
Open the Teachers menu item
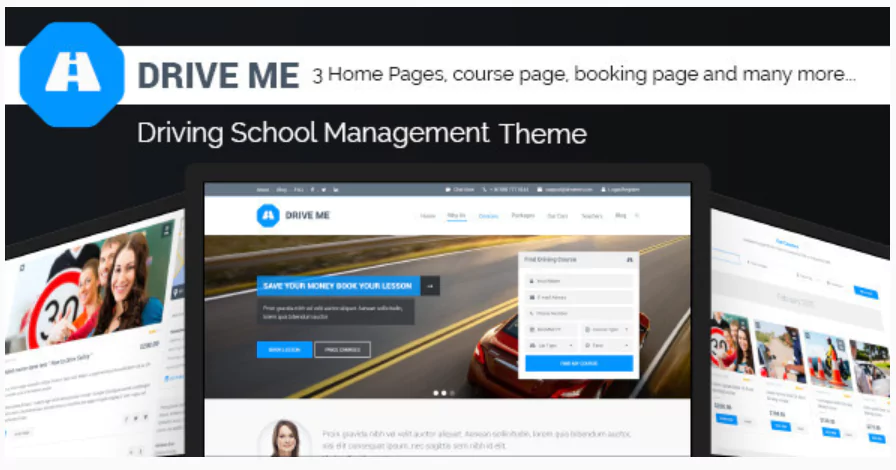pyautogui.click(x=592, y=216)
